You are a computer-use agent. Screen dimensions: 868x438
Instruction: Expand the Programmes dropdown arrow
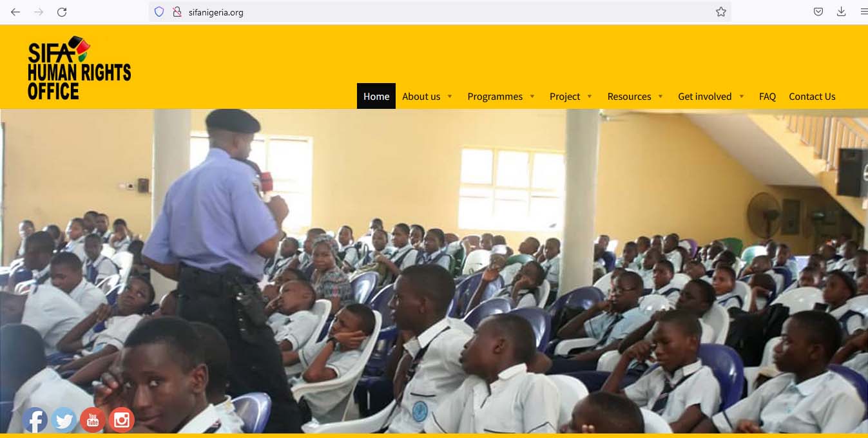tap(532, 97)
